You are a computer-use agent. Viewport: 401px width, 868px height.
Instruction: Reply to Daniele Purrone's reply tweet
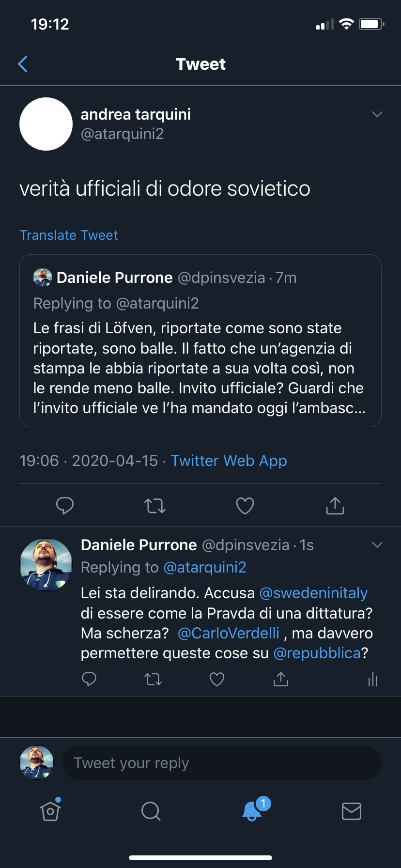89,679
